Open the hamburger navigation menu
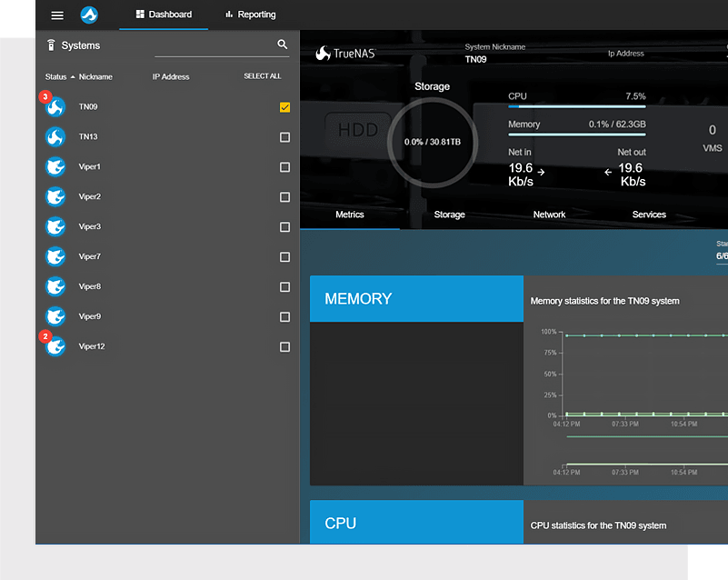Screen dimensions: 728x580 click(x=57, y=15)
